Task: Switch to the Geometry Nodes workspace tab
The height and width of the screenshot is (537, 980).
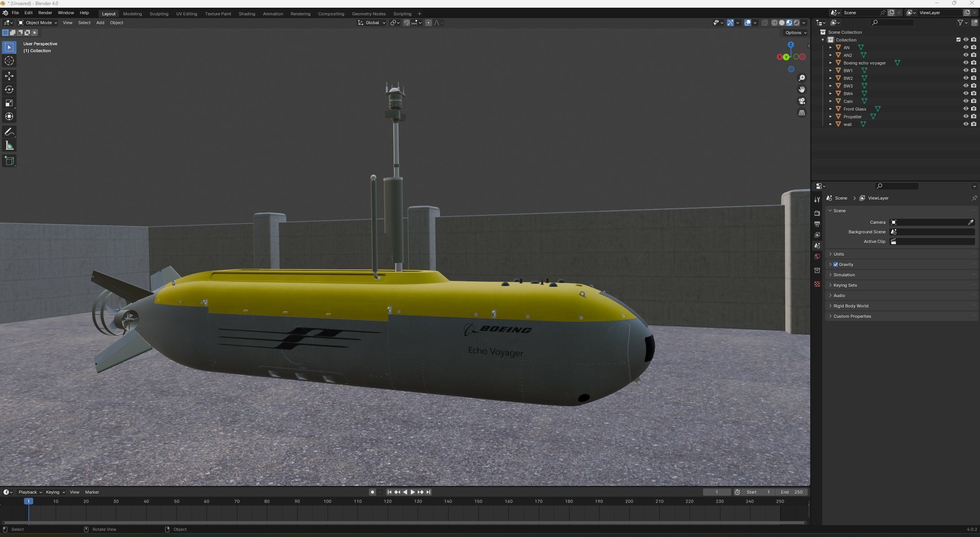Action: point(369,13)
